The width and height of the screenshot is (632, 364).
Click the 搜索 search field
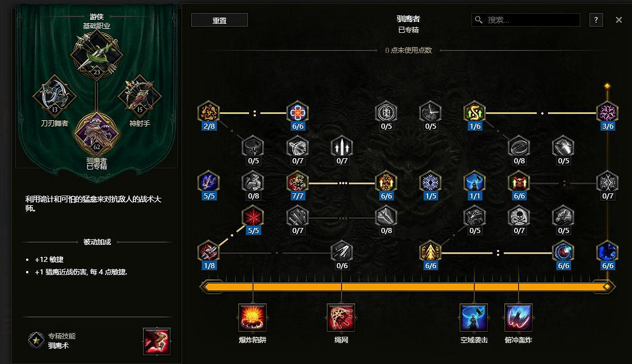pyautogui.click(x=525, y=20)
